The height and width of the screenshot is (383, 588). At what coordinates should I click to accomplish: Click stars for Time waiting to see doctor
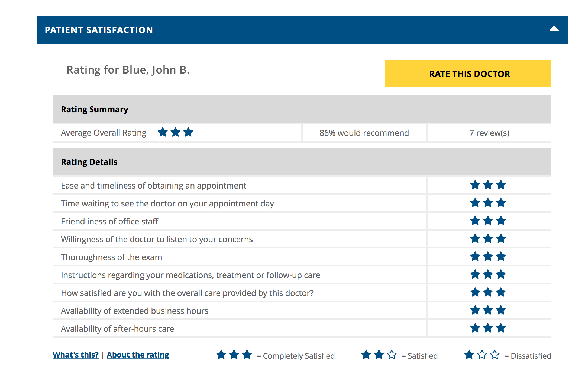(488, 203)
